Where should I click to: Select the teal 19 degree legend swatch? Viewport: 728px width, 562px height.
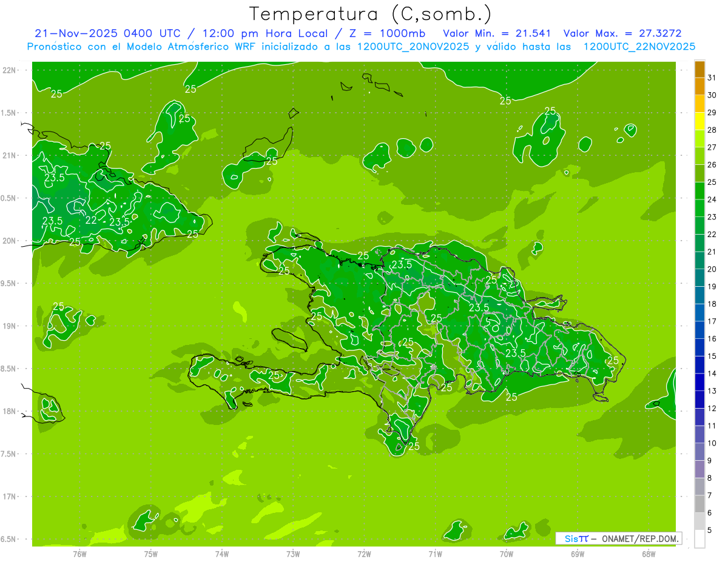point(699,278)
